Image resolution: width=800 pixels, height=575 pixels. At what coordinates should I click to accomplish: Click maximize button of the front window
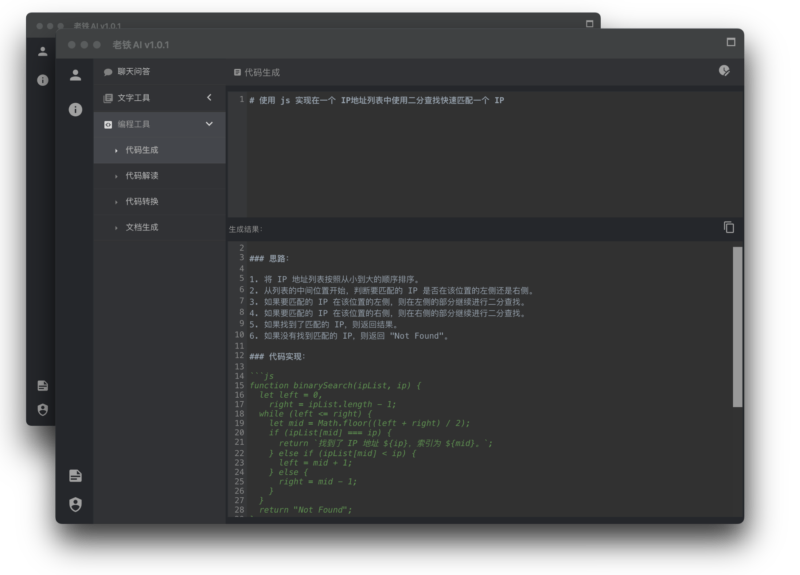730,43
